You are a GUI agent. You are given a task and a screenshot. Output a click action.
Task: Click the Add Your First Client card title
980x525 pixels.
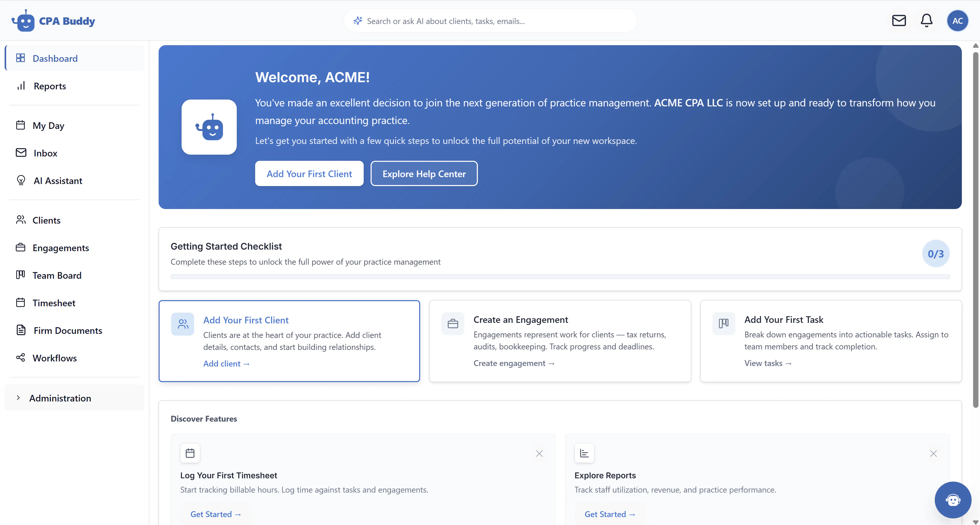[x=246, y=320]
